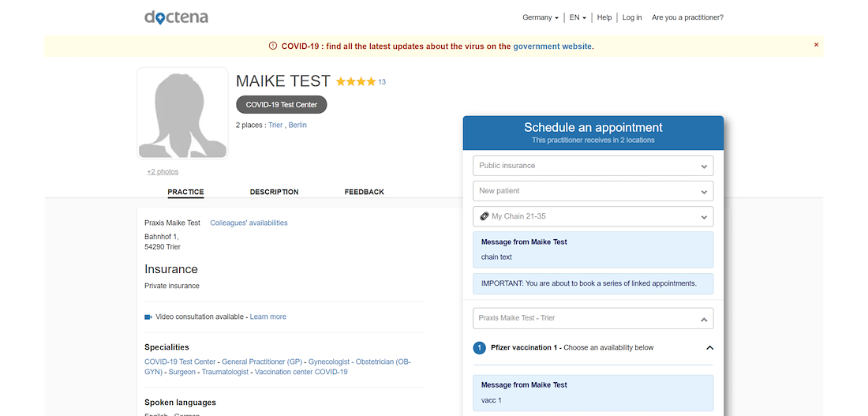Open the 13 reviews count
868x416 pixels.
point(382,82)
